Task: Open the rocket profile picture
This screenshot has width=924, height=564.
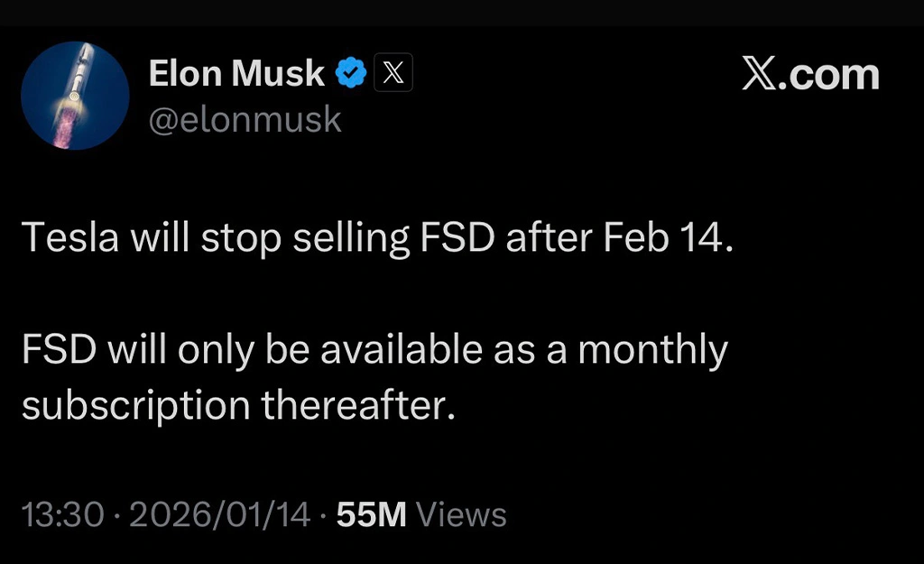Action: [75, 95]
